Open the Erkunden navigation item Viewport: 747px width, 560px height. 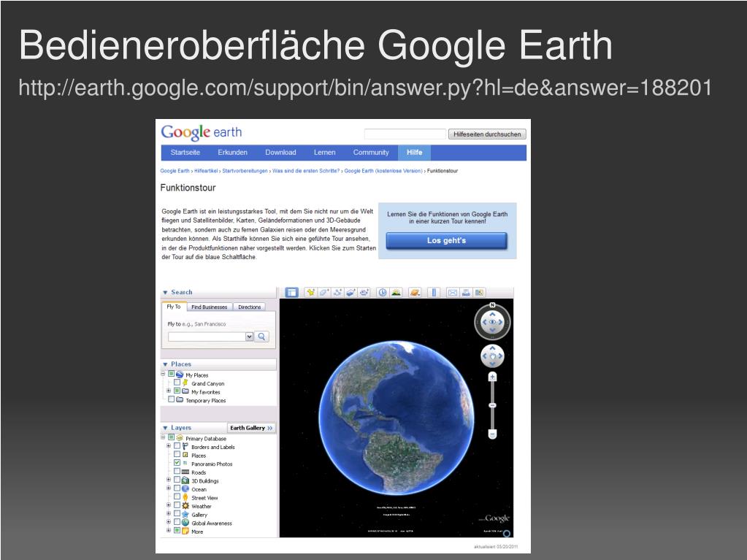(x=232, y=153)
